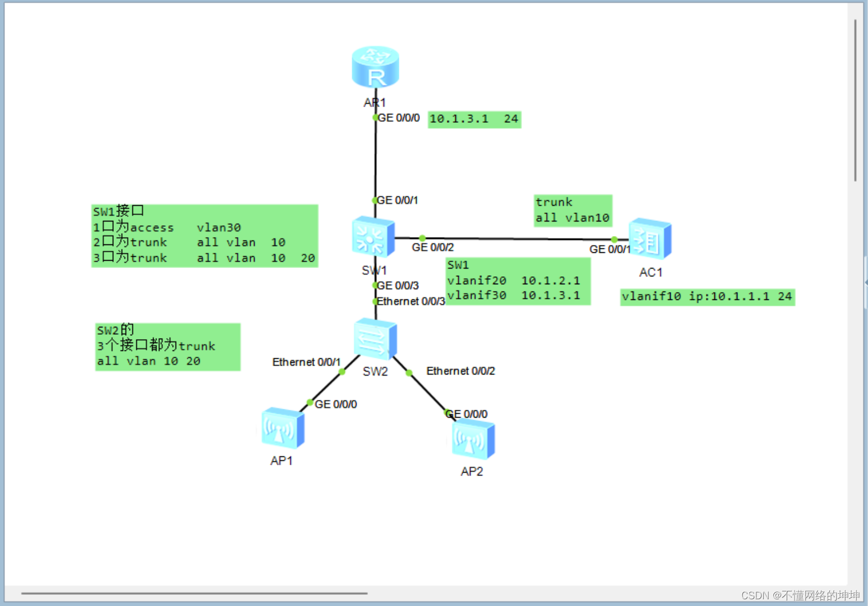Image resolution: width=868 pixels, height=606 pixels.
Task: Click the SW1 GE 0/0/2 port label
Action: (x=433, y=247)
